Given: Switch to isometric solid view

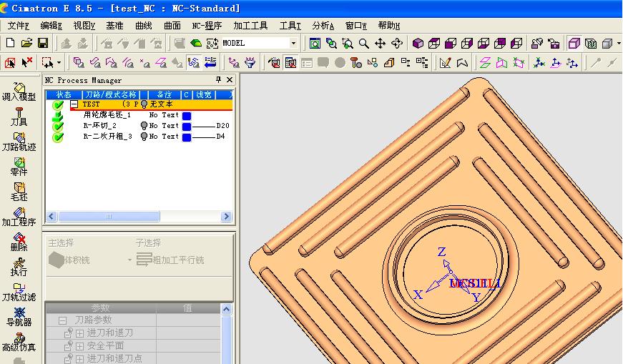Looking at the screenshot, I should [418, 43].
